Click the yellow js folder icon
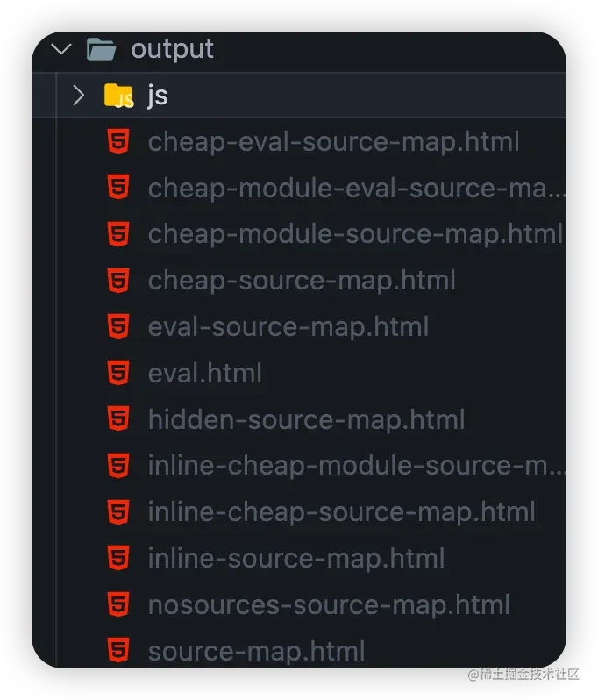The height and width of the screenshot is (700, 598). coord(118,96)
